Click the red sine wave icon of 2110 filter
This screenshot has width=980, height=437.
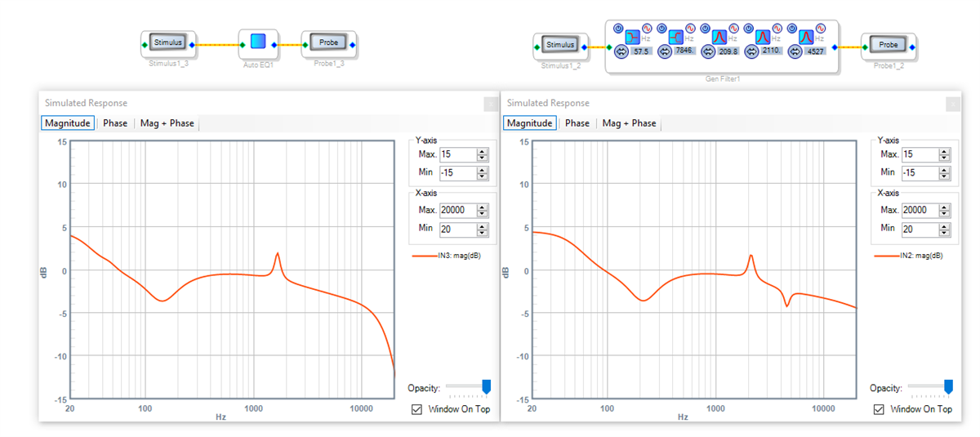pos(777,29)
